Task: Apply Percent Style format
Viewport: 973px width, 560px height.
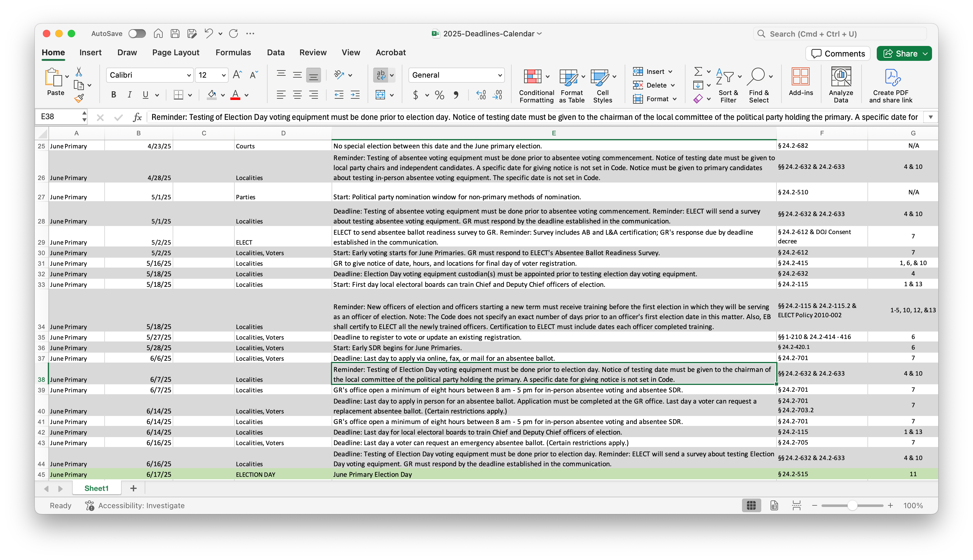Action: coord(440,95)
